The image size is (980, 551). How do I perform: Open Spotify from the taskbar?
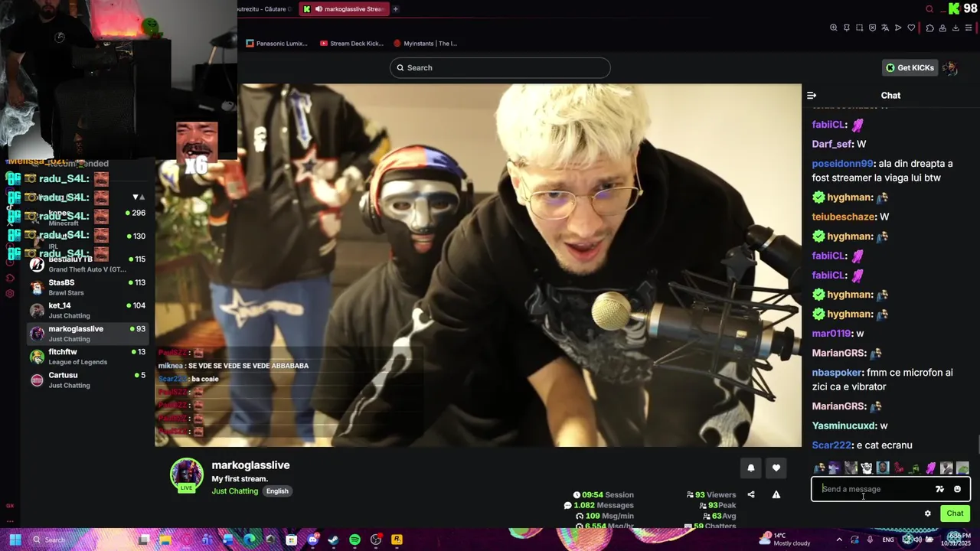tap(354, 540)
